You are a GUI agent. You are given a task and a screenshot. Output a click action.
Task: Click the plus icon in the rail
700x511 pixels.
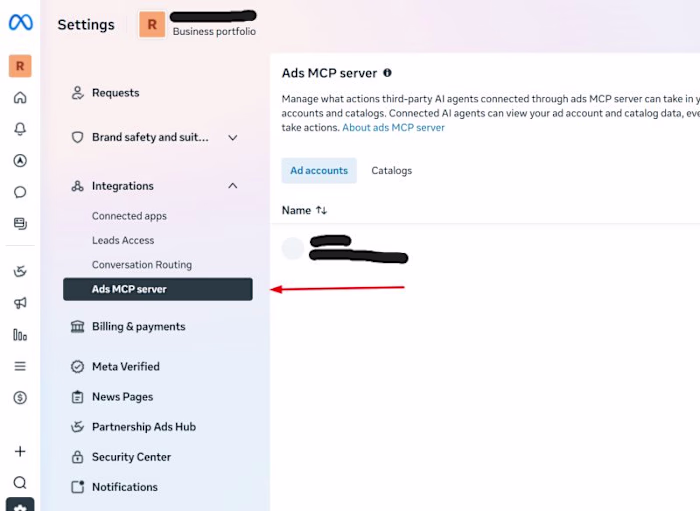[x=20, y=451]
